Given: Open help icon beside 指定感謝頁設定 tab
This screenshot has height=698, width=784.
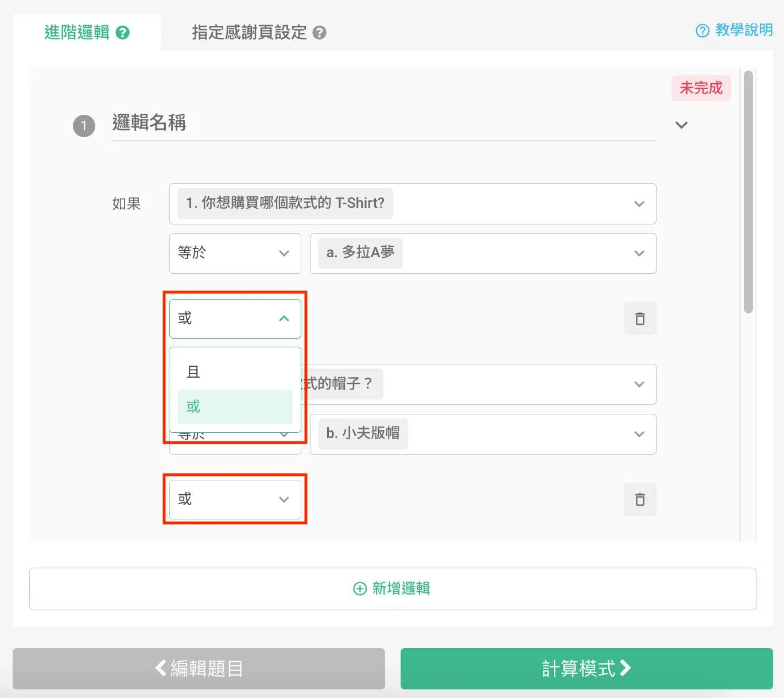Looking at the screenshot, I should [x=319, y=33].
